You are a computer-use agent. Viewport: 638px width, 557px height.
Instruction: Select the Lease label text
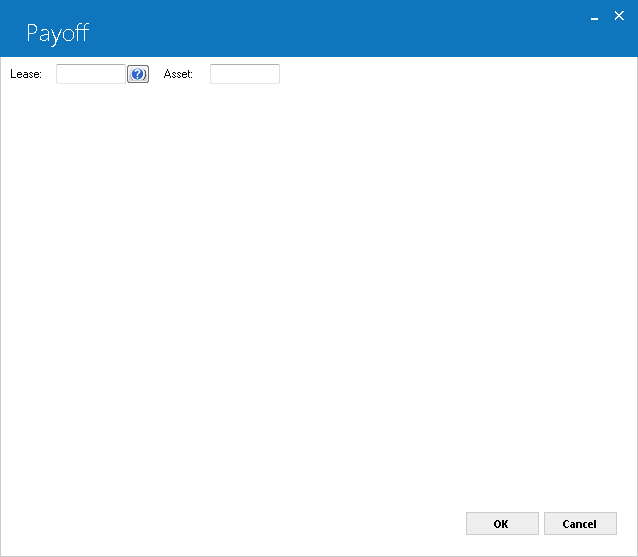tap(26, 74)
